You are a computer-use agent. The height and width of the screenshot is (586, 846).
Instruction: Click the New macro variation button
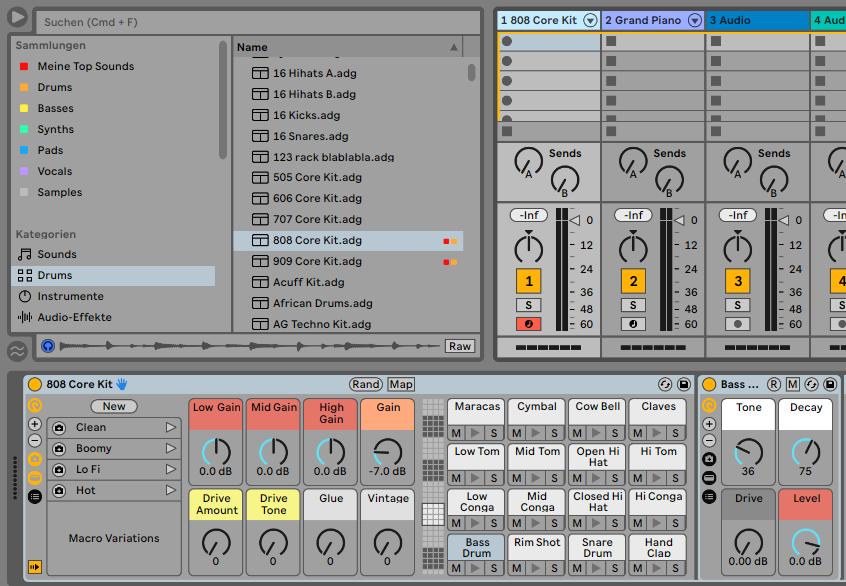click(113, 406)
